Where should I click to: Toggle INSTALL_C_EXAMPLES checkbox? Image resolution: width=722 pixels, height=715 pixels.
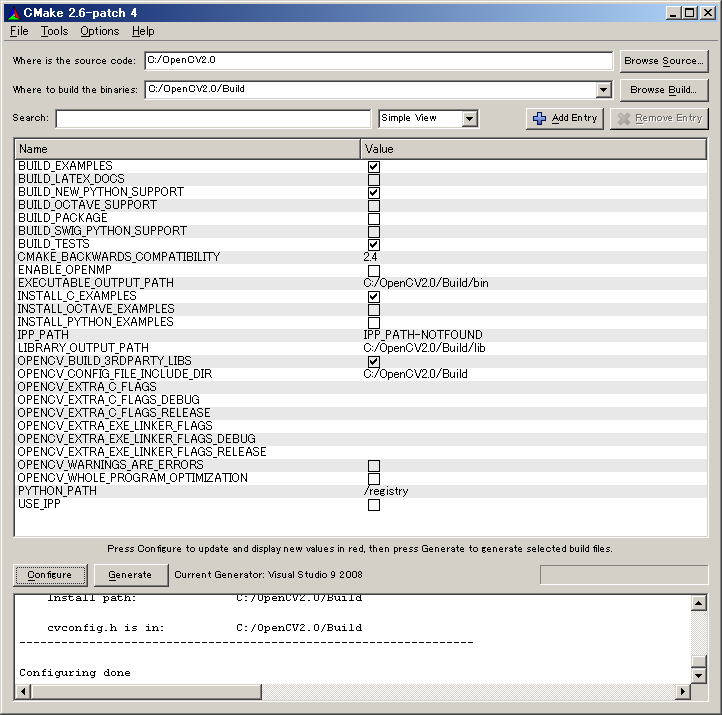tap(374, 296)
